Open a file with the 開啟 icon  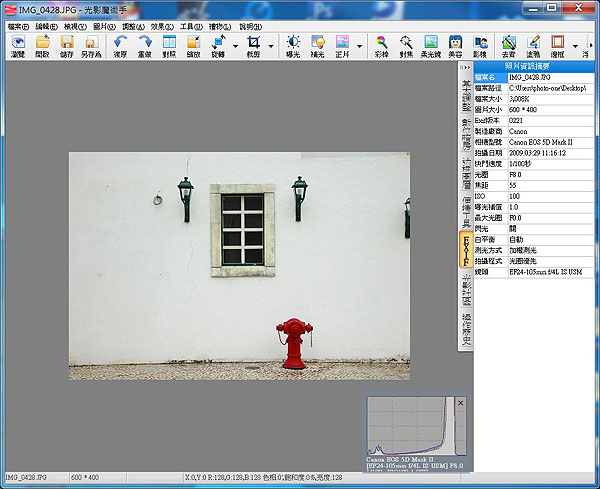(x=42, y=44)
